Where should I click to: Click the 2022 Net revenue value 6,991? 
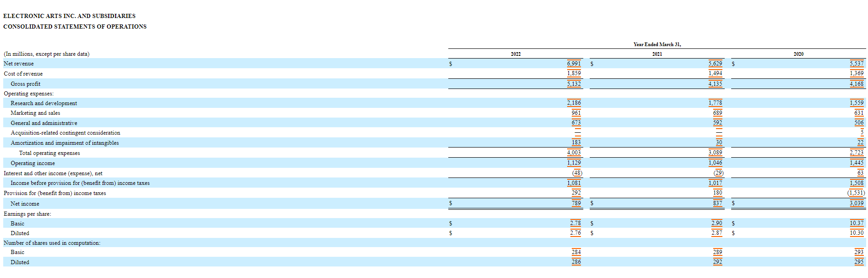coord(574,64)
